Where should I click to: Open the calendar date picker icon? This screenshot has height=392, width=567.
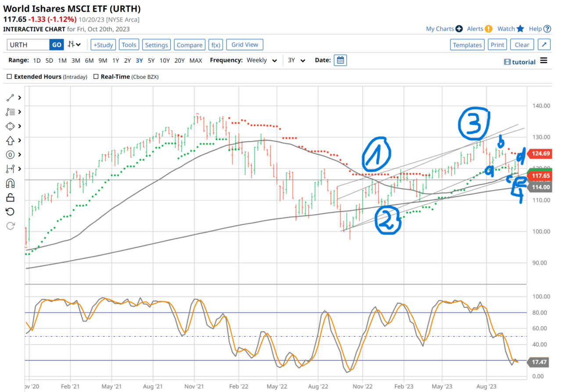(x=340, y=61)
